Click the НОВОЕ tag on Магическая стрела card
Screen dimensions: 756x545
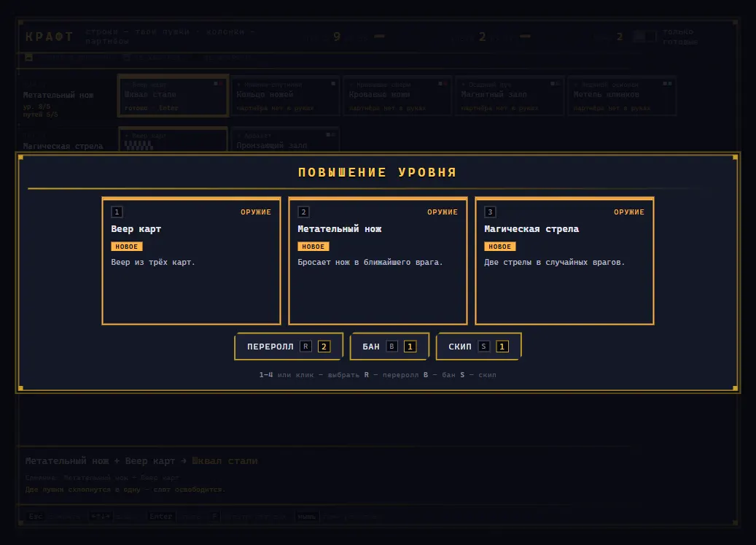pos(500,247)
